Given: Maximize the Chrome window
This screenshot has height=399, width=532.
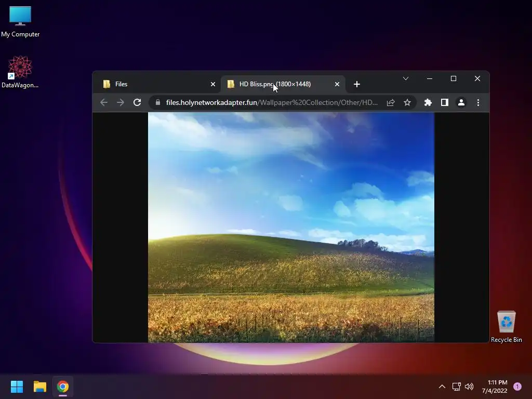Looking at the screenshot, I should point(453,78).
